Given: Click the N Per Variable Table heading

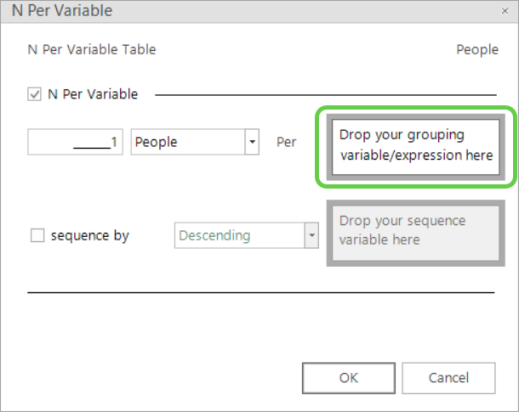Looking at the screenshot, I should (92, 50).
